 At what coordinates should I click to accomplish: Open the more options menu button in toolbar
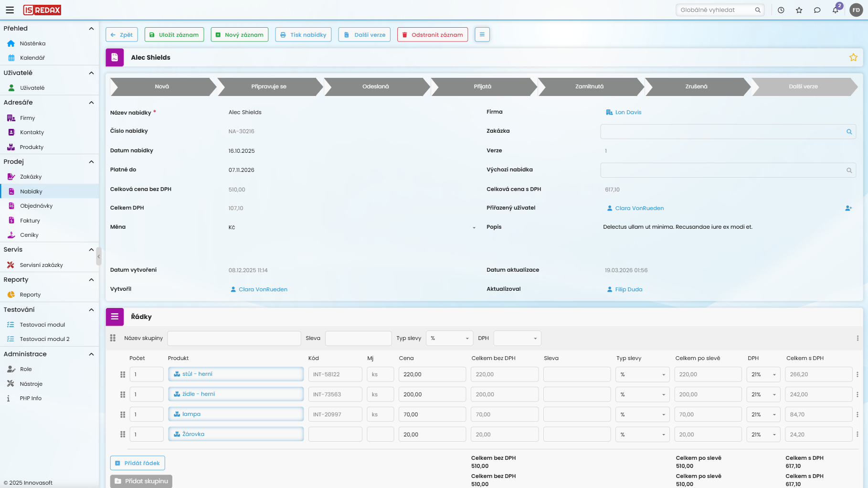(482, 34)
